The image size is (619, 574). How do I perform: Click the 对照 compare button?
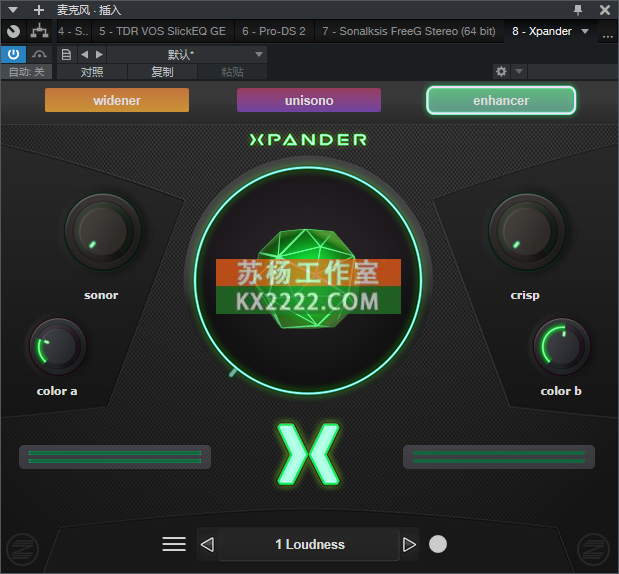point(92,72)
